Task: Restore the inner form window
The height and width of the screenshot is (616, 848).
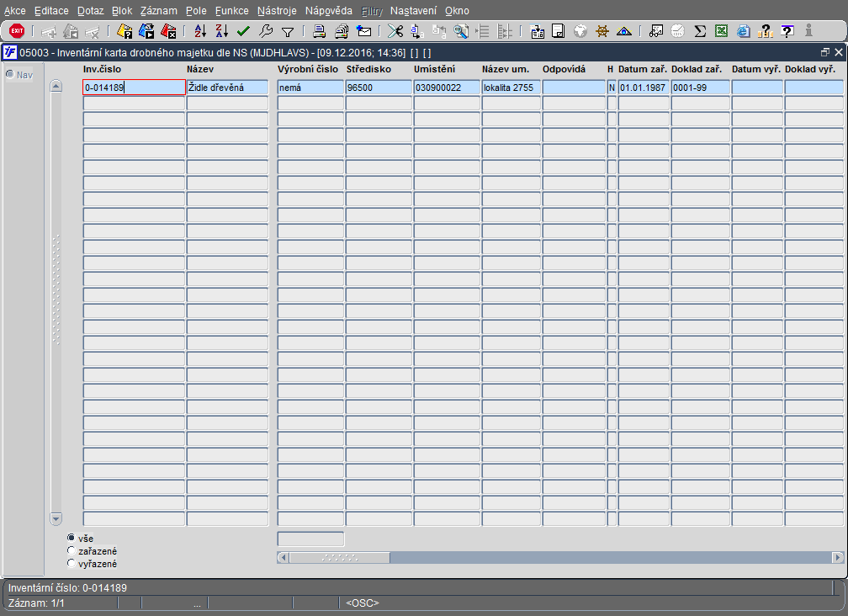Action: pos(824,52)
